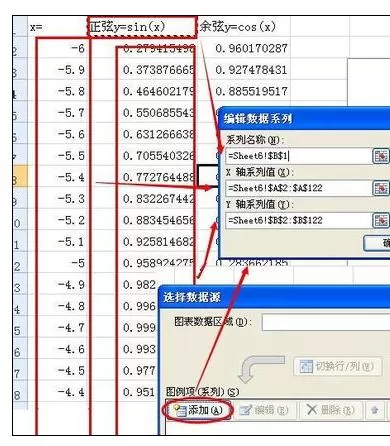Viewport: 390px width, 446px height.
Task: Select cell with value 0.464602179
Action: tap(143, 91)
